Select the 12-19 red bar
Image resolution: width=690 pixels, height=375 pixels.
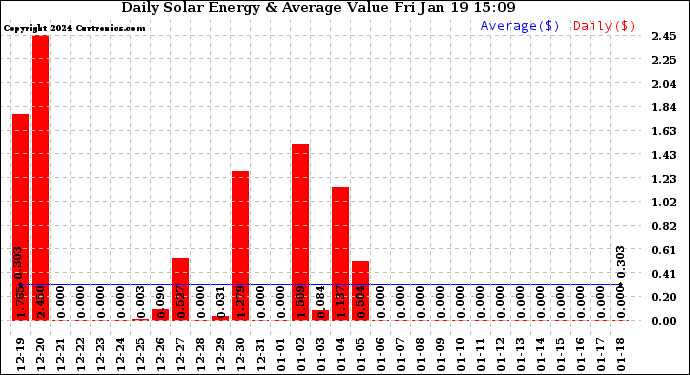pyautogui.click(x=20, y=217)
